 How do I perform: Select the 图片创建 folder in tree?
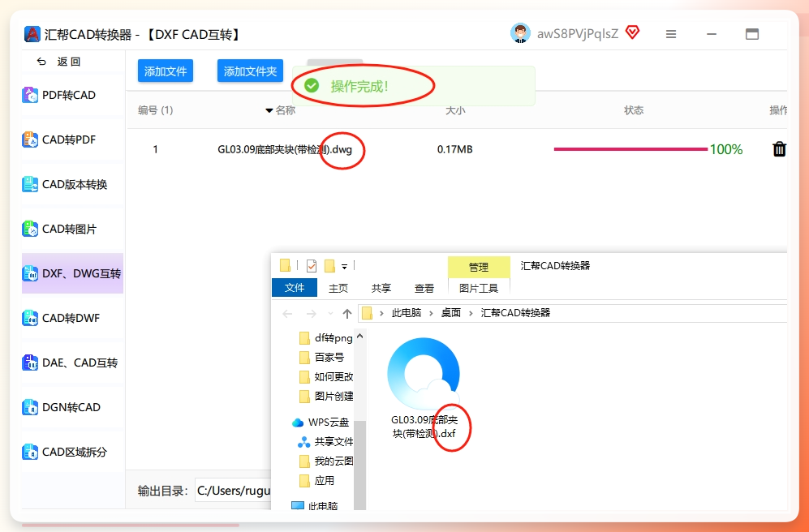[x=326, y=397]
